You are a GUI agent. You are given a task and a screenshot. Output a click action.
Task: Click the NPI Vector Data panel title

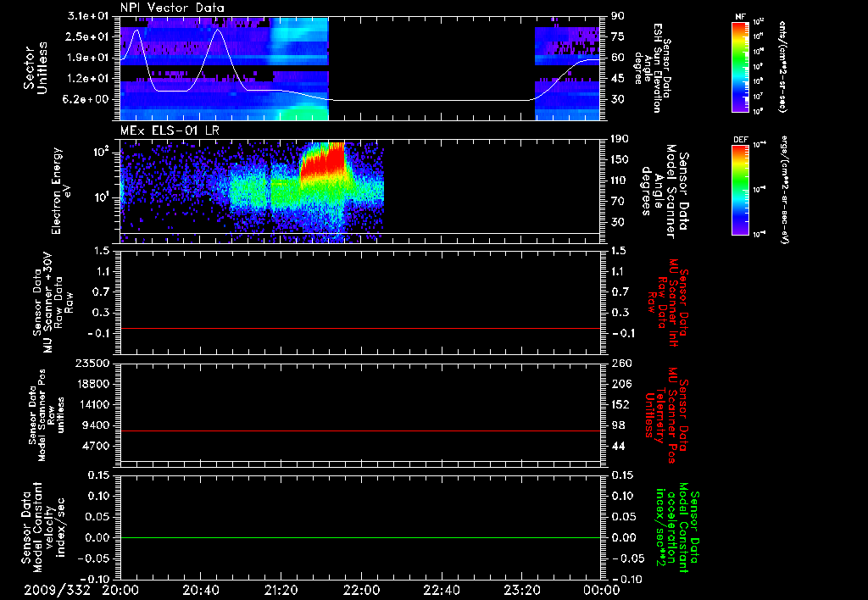[x=172, y=8]
